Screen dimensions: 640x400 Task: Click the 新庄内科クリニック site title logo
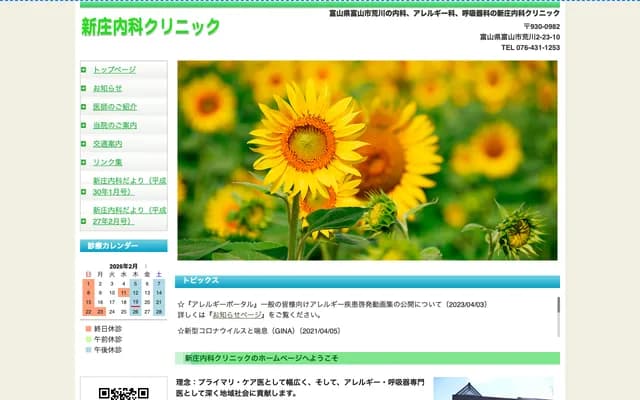[x=150, y=27]
